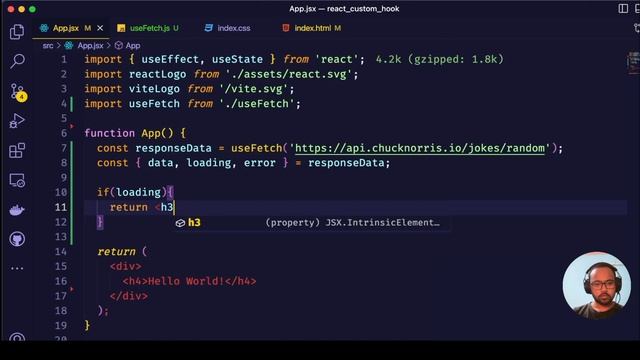
Task: Click the minimap at editor's right edge
Action: [x=633, y=63]
